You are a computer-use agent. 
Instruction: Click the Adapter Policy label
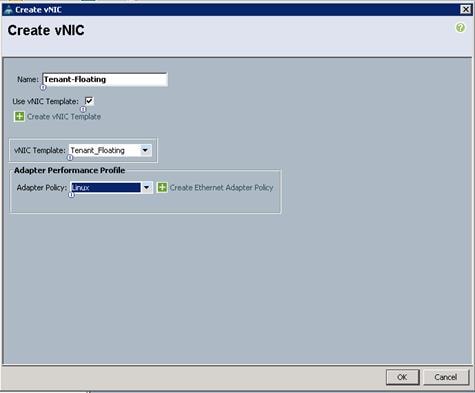coord(42,188)
